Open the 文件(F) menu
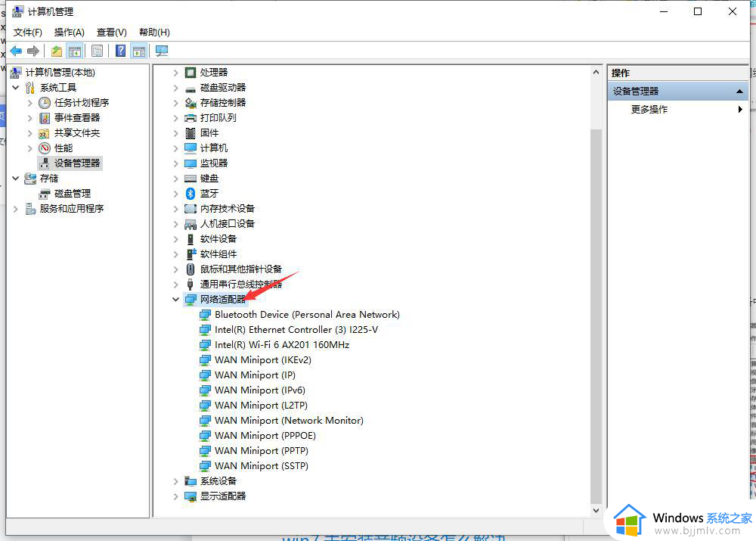The height and width of the screenshot is (541, 756). pyautogui.click(x=27, y=33)
